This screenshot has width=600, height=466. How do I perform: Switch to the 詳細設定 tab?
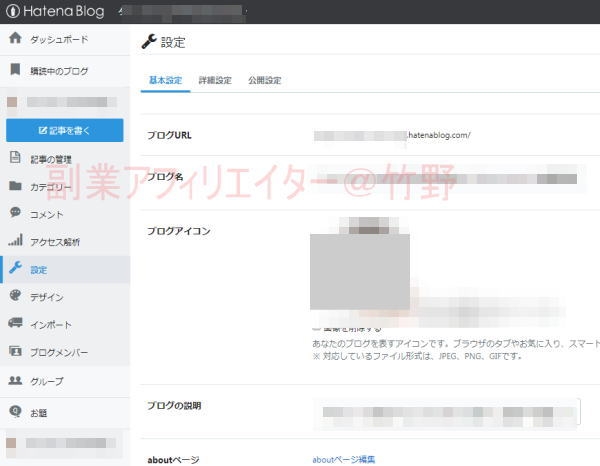(x=215, y=80)
